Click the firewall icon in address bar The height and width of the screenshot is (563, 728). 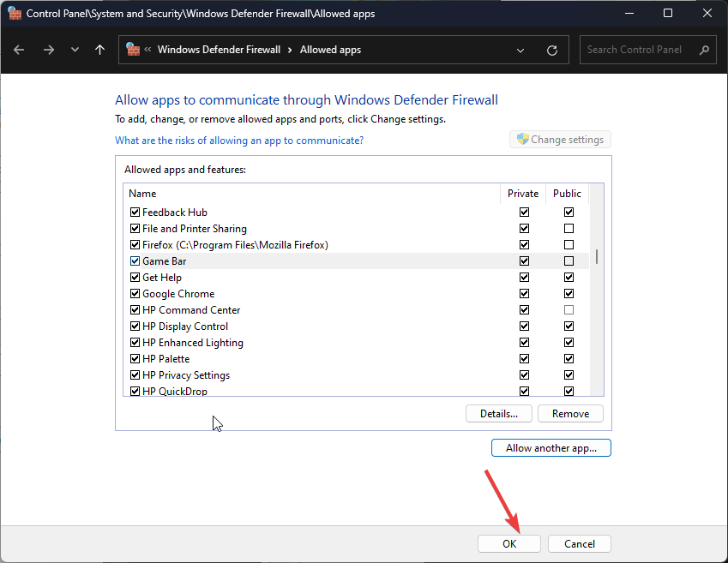(x=133, y=49)
